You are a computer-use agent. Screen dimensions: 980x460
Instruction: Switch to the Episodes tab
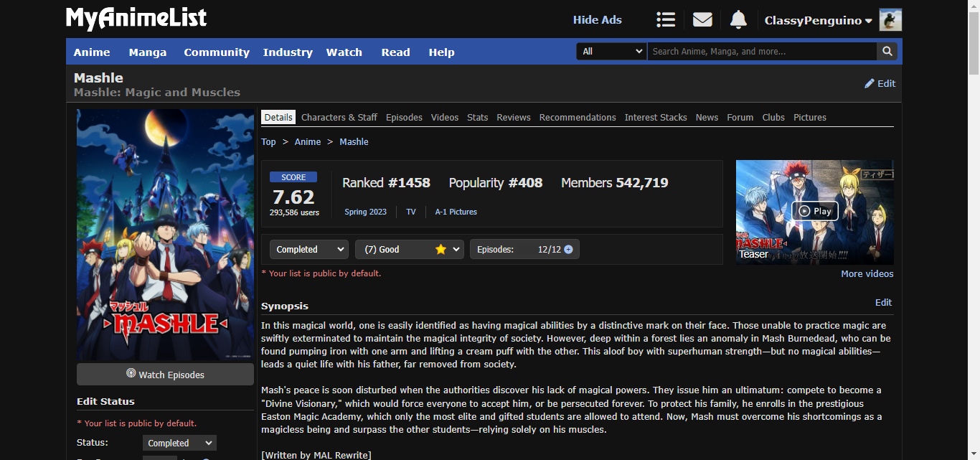[x=404, y=117]
